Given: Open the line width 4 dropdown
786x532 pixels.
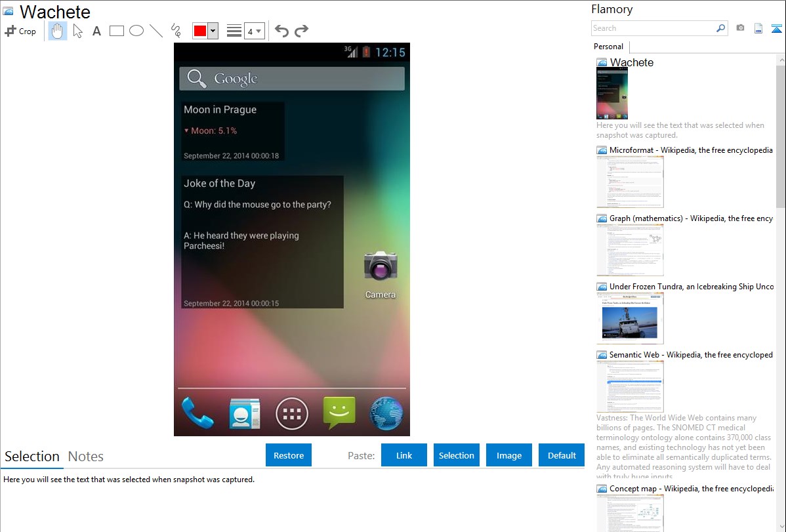Looking at the screenshot, I should pyautogui.click(x=255, y=31).
